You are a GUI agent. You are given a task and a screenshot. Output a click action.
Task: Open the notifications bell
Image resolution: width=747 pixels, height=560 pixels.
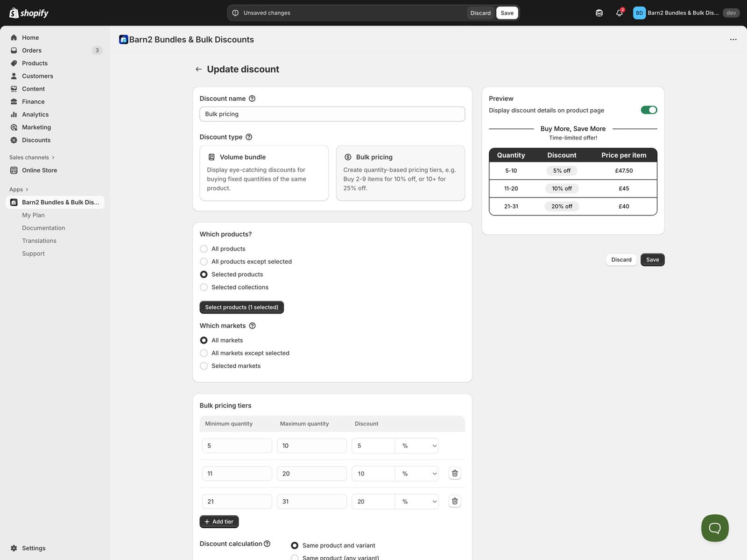620,13
